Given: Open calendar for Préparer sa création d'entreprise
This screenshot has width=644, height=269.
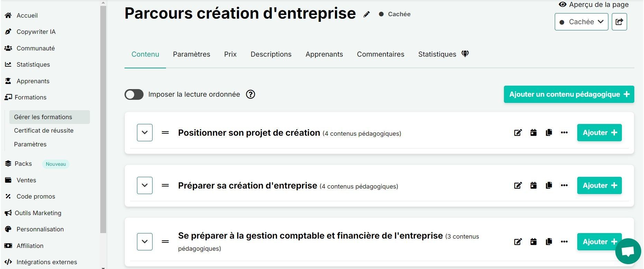Looking at the screenshot, I should pyautogui.click(x=533, y=185).
